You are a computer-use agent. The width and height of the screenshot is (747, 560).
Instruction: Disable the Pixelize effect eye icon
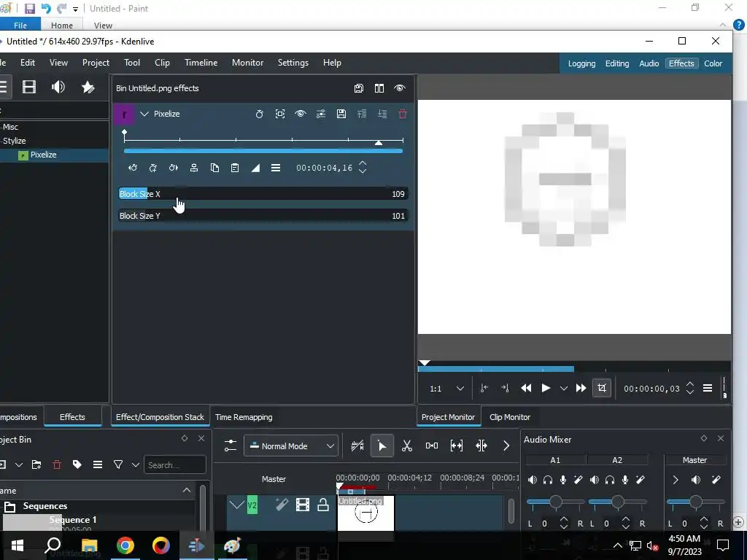click(x=300, y=114)
